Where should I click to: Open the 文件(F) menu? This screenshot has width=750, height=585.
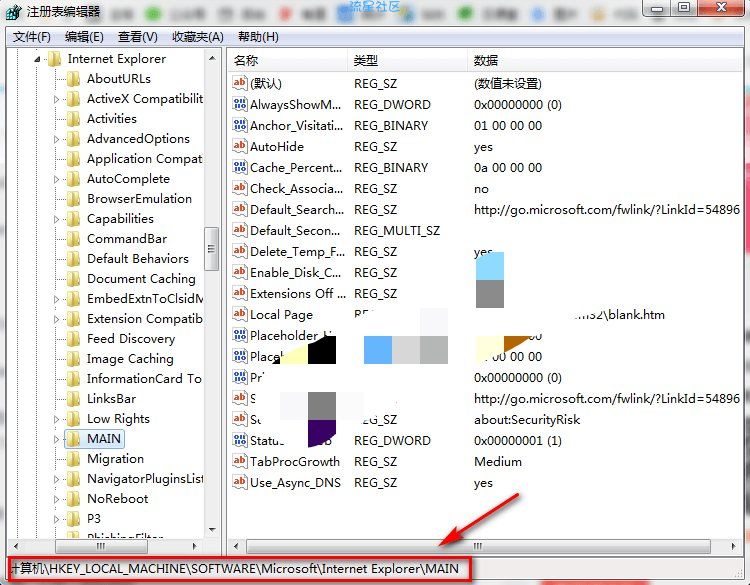[32, 37]
